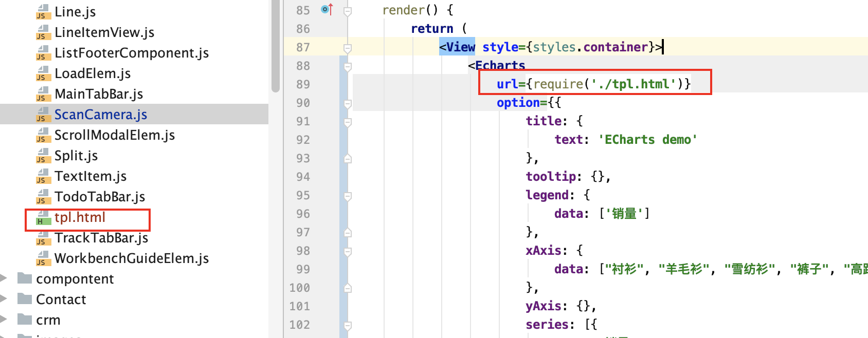Open ScrollModalElem.js file
This screenshot has width=868, height=338.
pyautogui.click(x=115, y=135)
